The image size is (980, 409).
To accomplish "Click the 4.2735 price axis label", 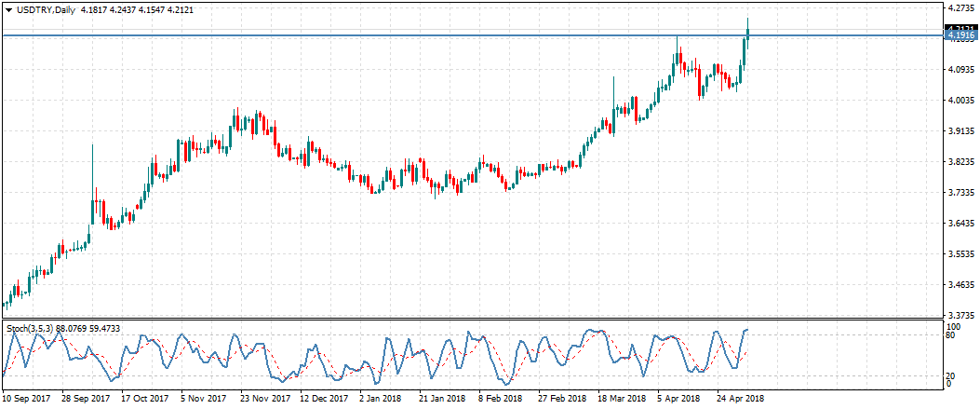I will coord(960,7).
